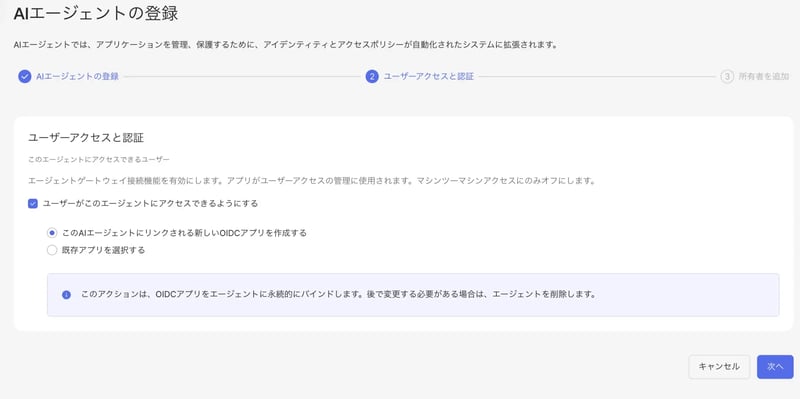Open the ユーザーアクセスと認証 step label

coord(429,77)
